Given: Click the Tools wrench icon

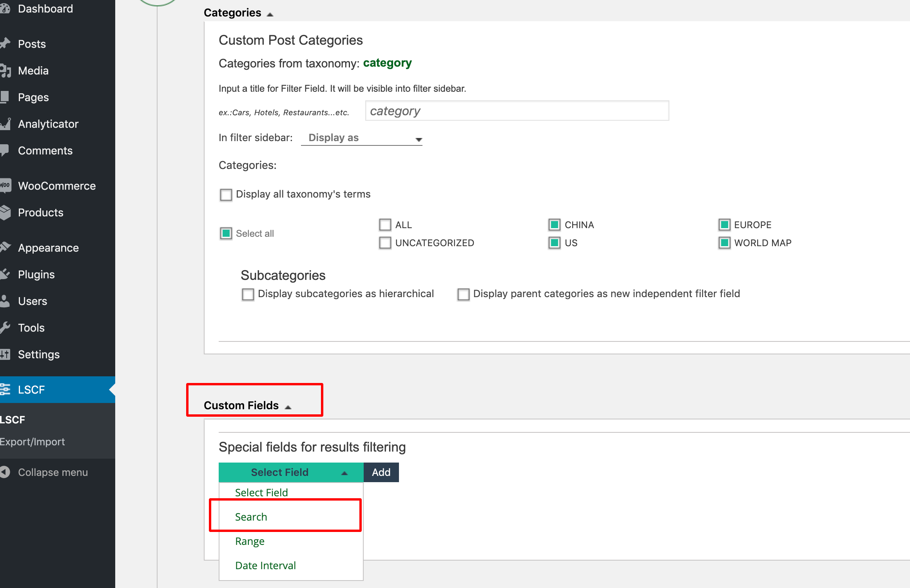Looking at the screenshot, I should coord(5,327).
